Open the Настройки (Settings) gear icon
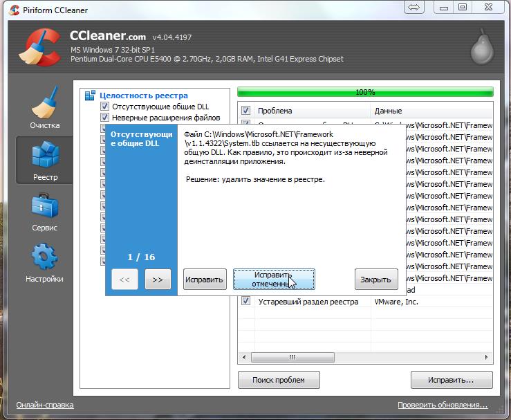 [x=44, y=258]
